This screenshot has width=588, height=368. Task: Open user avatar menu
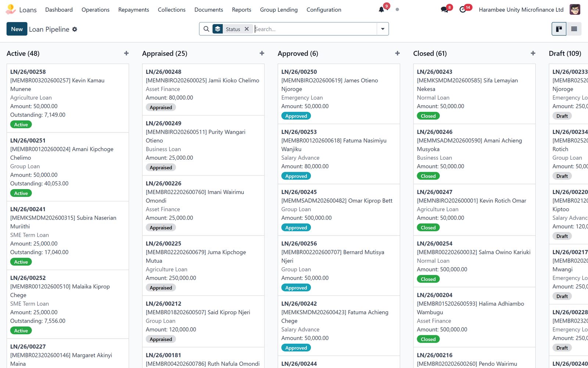coord(575,10)
